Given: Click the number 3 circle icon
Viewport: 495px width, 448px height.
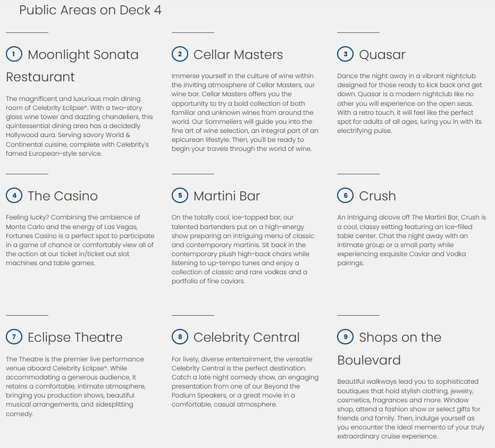Looking at the screenshot, I should 346,54.
